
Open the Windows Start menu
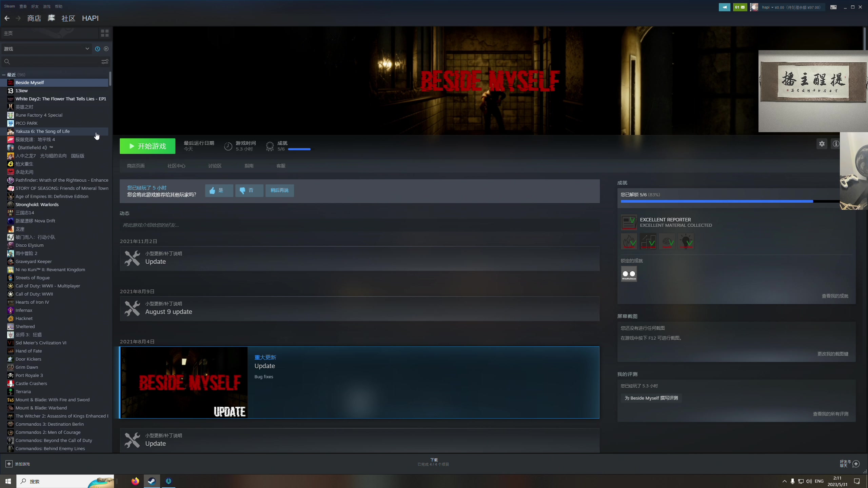[8, 481]
